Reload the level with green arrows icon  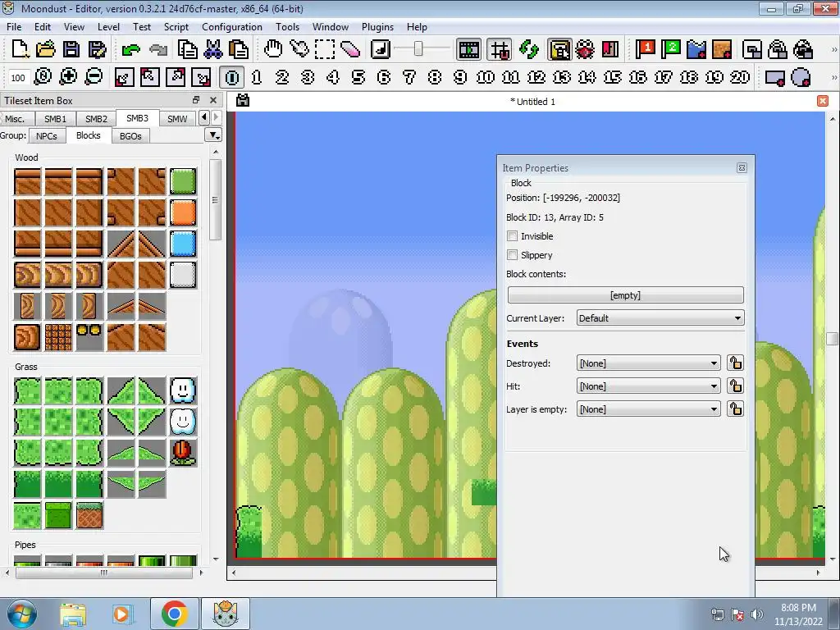coord(529,49)
